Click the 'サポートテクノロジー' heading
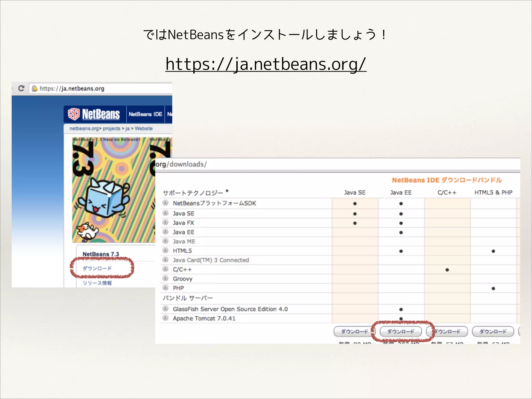The image size is (532, 399). 193,193
